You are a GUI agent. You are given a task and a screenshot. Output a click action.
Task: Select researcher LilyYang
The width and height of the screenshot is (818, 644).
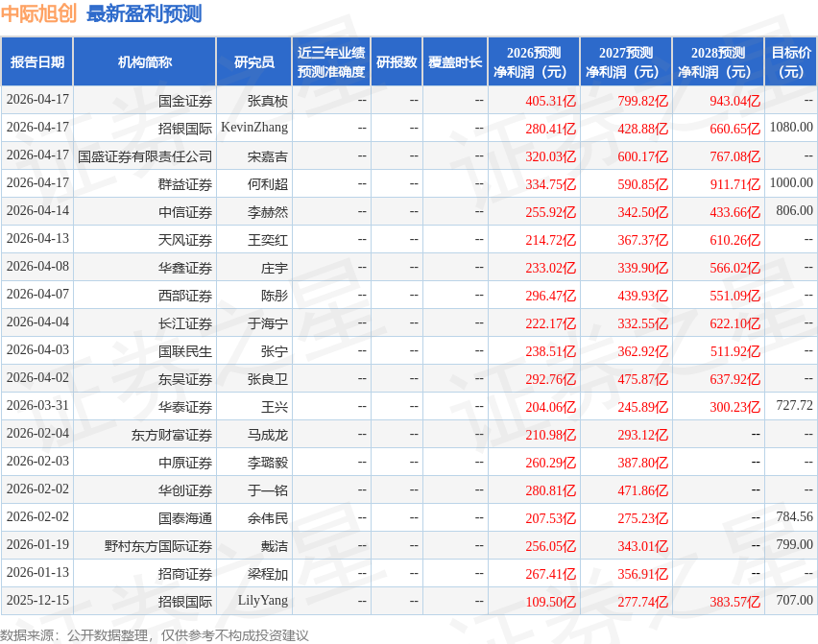coord(263,601)
